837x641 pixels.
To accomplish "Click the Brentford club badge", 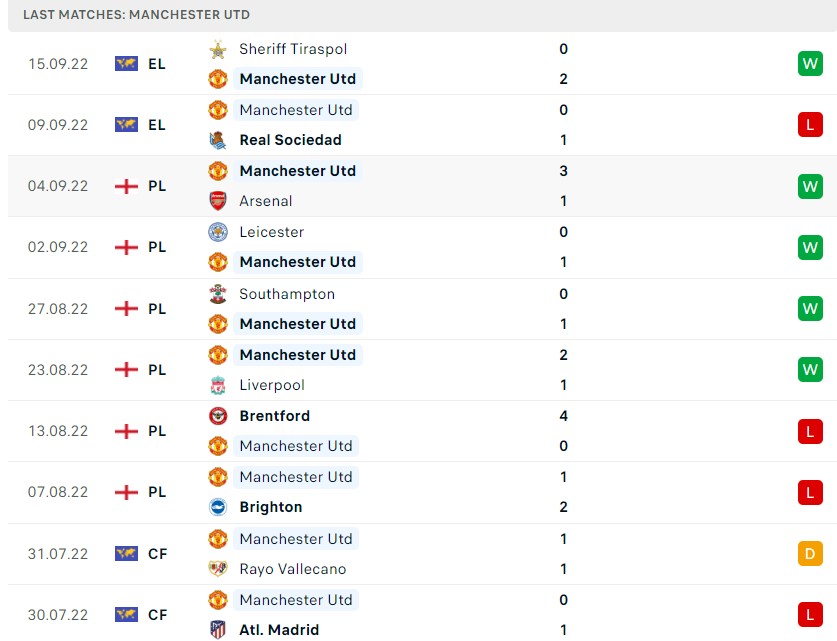I will click(218, 416).
